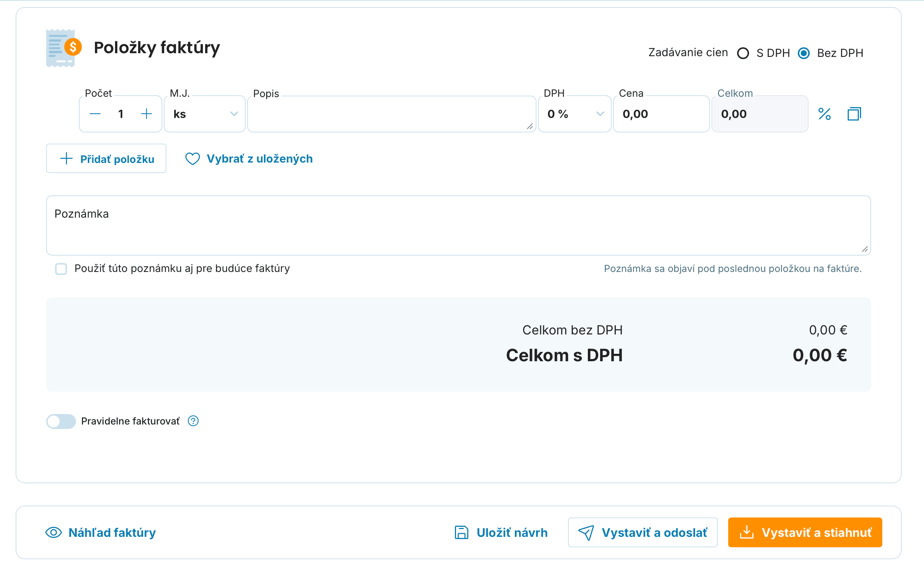Viewport: 924px width, 564px height.
Task: Click the help question mark icon
Action: pyautogui.click(x=193, y=421)
